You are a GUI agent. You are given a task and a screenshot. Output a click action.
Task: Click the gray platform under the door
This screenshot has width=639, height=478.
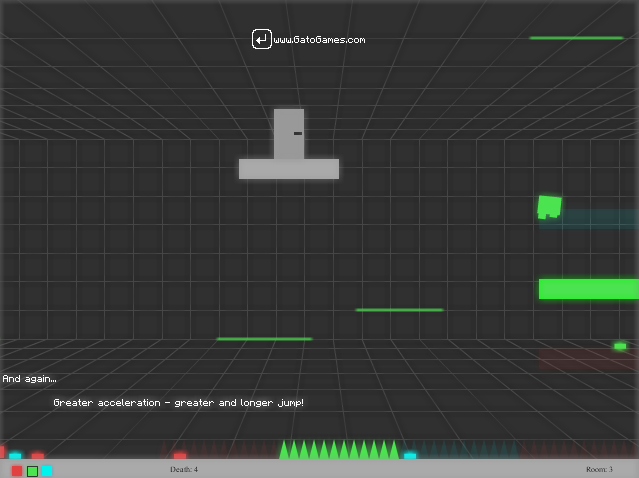(x=289, y=169)
